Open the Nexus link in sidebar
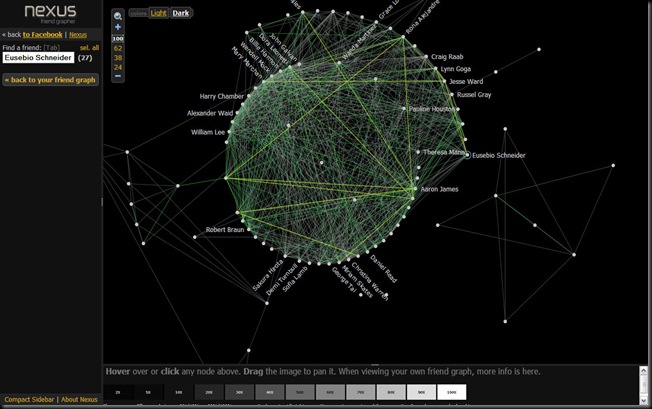The height and width of the screenshot is (409, 652). tap(78, 35)
